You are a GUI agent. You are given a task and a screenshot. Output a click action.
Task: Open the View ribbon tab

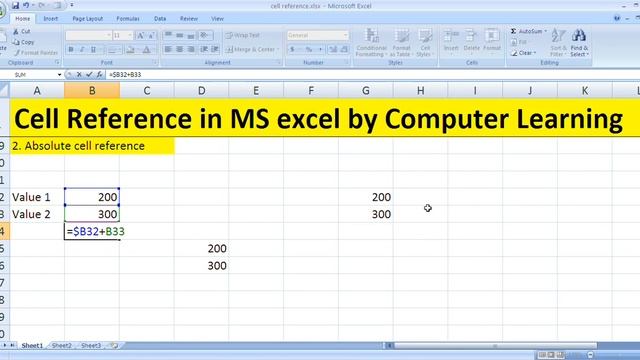click(x=217, y=19)
